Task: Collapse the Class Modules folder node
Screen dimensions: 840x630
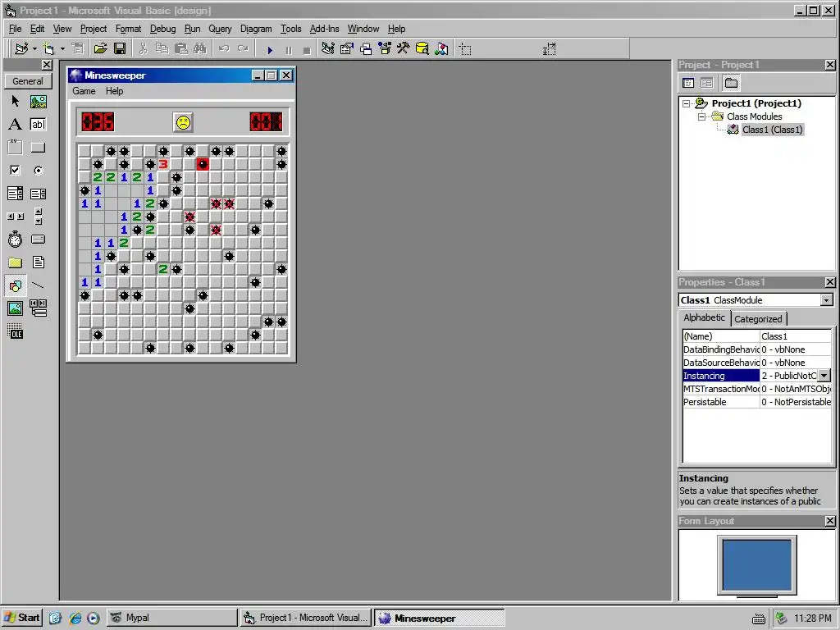Action: click(701, 116)
